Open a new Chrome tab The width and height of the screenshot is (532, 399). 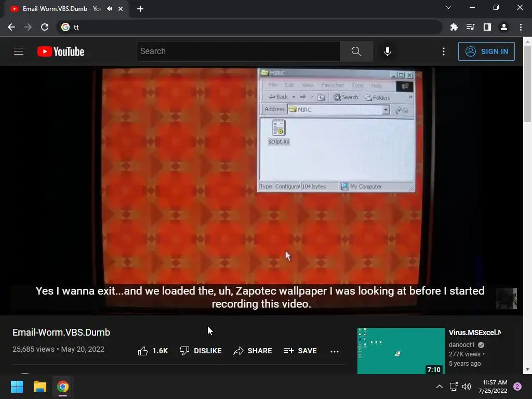140,9
